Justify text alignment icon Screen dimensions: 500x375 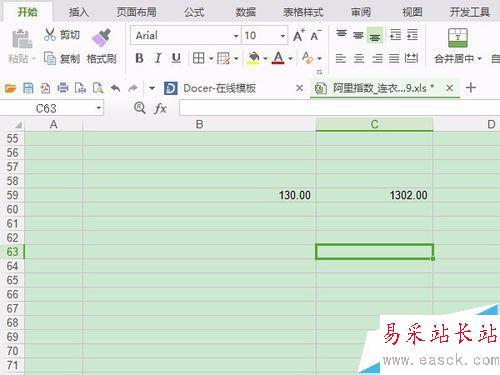point(394,59)
